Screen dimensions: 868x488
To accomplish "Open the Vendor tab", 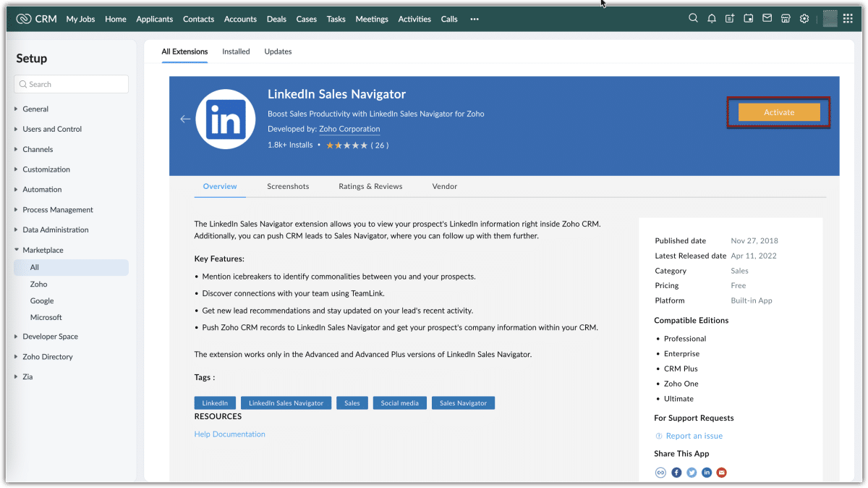I will (x=445, y=187).
